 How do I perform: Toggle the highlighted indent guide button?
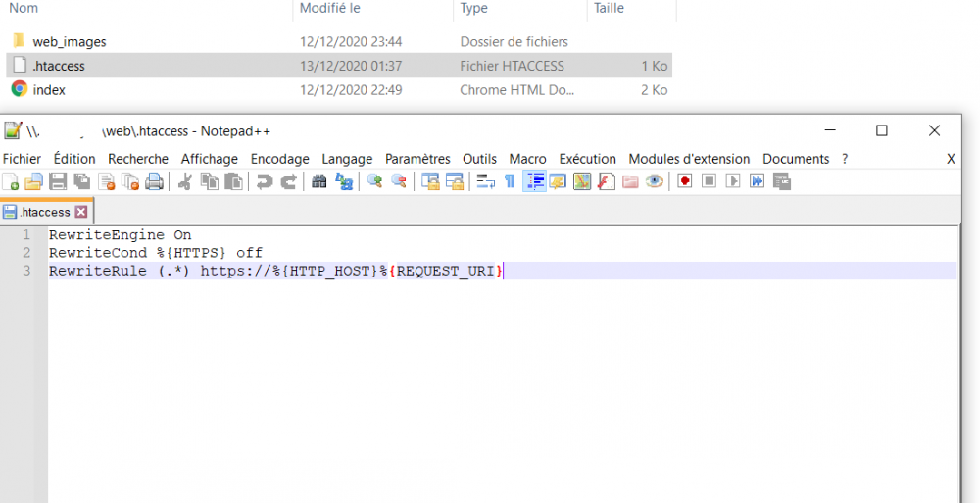tap(534, 182)
